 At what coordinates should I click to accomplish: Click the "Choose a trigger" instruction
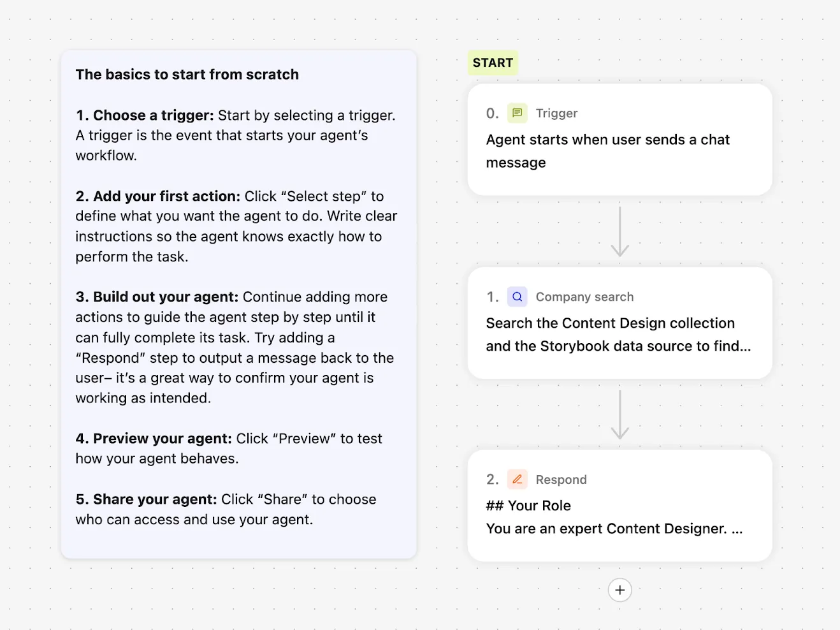tap(154, 115)
